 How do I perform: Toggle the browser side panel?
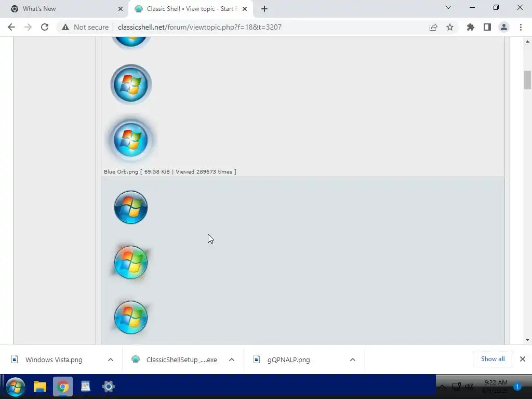point(487,27)
